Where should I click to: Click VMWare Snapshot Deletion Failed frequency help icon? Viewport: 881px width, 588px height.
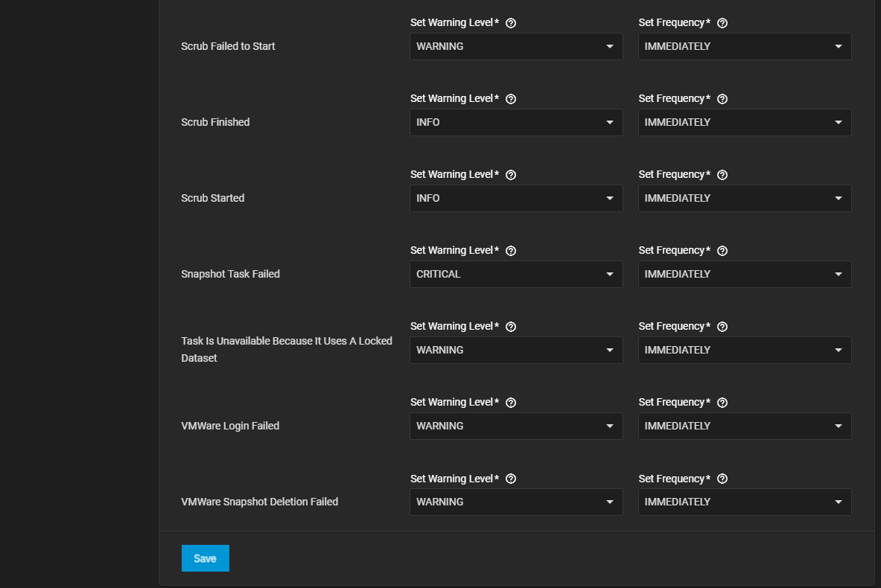point(722,479)
